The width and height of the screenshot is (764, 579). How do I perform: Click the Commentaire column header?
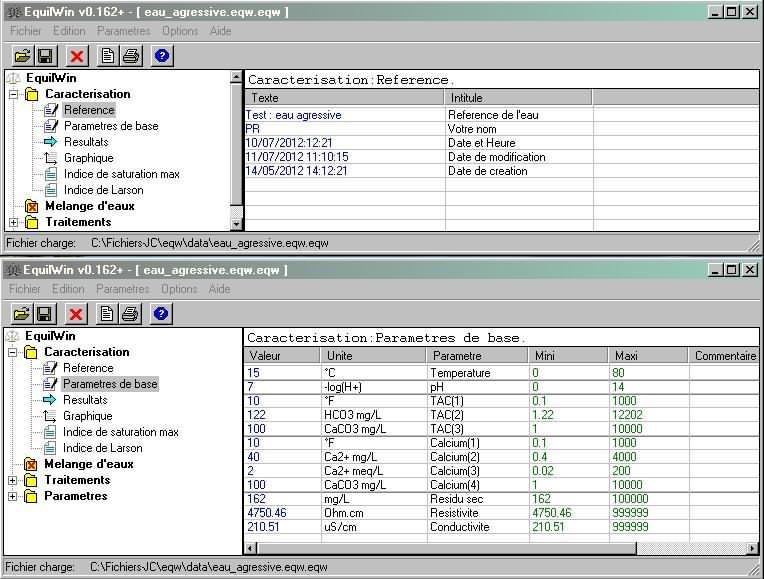point(724,356)
